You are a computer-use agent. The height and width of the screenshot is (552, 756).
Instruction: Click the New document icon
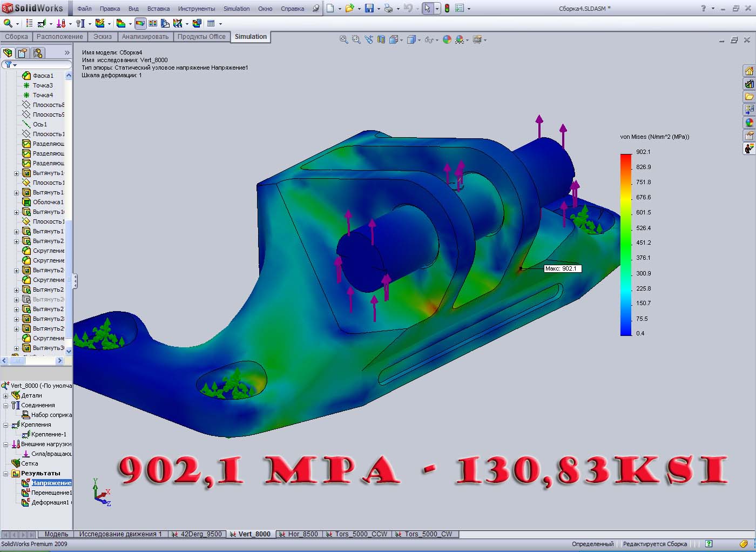(x=330, y=8)
